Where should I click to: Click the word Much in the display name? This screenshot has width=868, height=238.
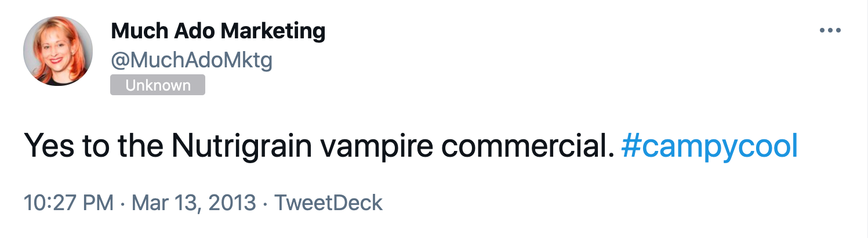(x=136, y=31)
